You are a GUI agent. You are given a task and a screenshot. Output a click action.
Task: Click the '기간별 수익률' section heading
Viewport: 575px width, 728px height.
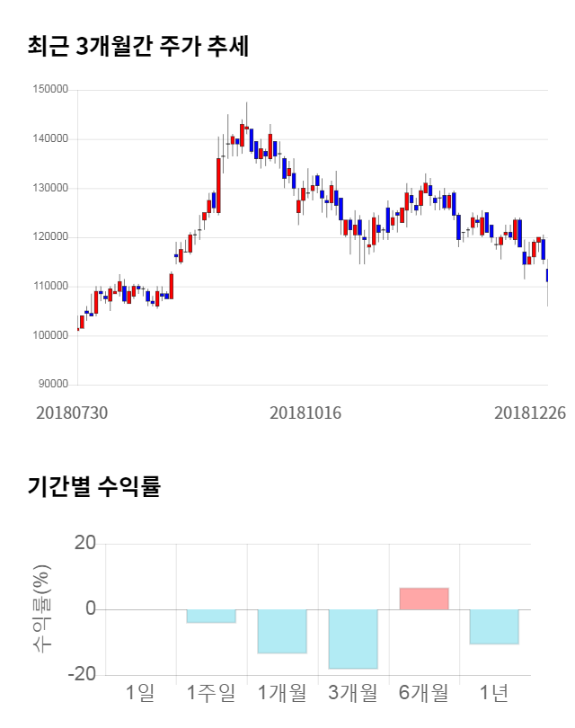pos(93,487)
